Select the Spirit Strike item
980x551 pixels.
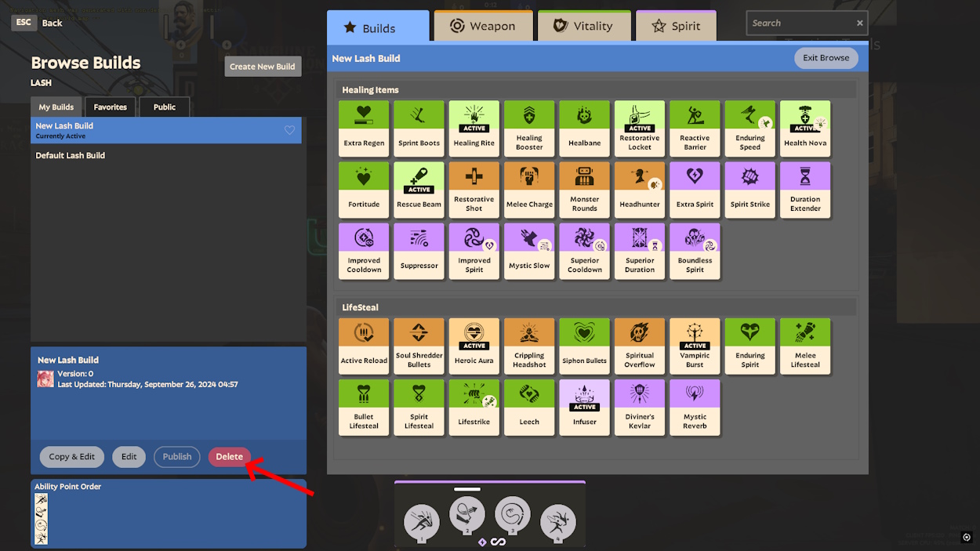click(750, 190)
